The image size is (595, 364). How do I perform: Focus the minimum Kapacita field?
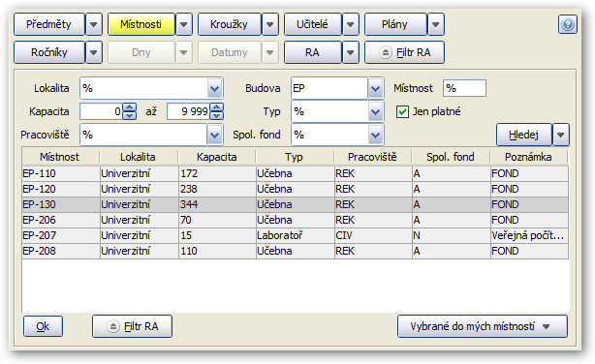point(102,111)
